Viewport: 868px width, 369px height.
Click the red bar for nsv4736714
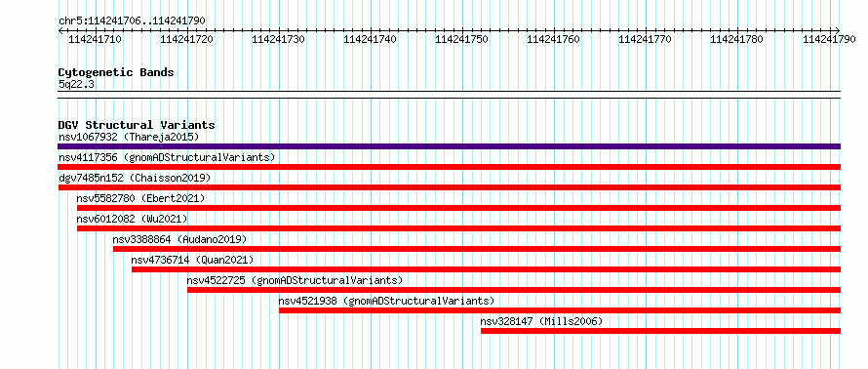click(x=486, y=269)
